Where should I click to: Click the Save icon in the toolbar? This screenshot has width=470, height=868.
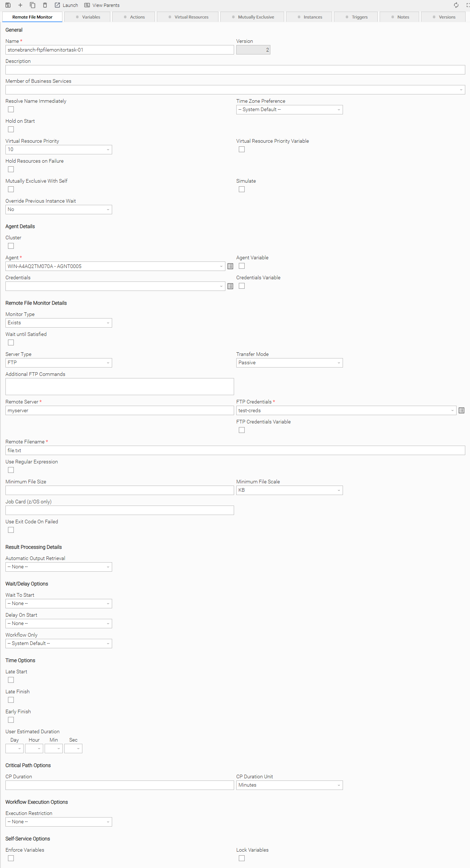point(8,5)
